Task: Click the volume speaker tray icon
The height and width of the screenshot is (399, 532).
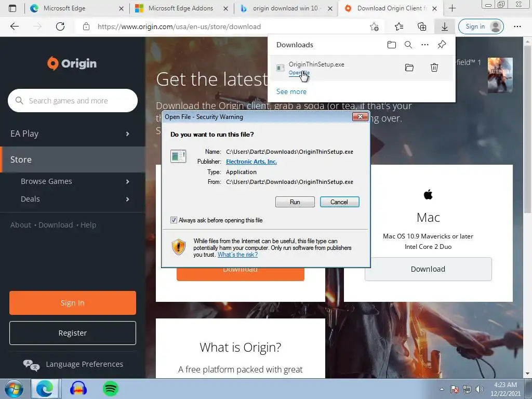Action: point(480,389)
